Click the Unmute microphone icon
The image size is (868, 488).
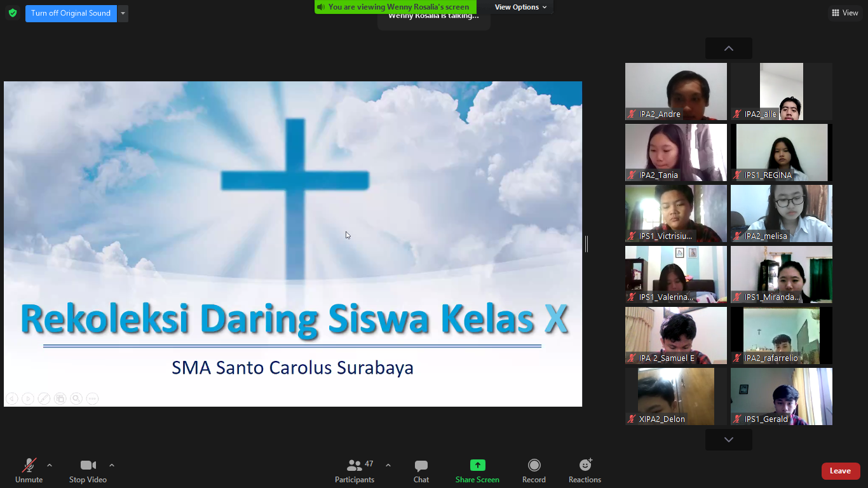pos(29,465)
